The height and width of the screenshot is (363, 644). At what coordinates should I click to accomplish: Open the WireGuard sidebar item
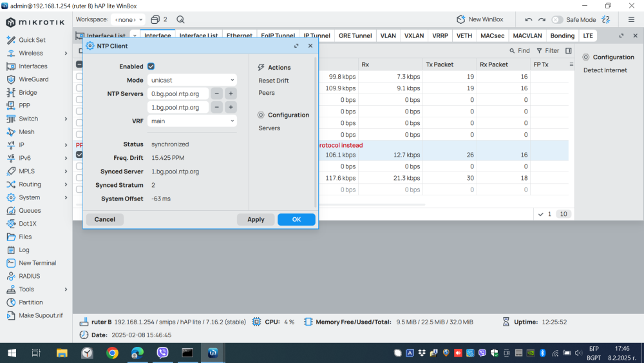point(33,79)
